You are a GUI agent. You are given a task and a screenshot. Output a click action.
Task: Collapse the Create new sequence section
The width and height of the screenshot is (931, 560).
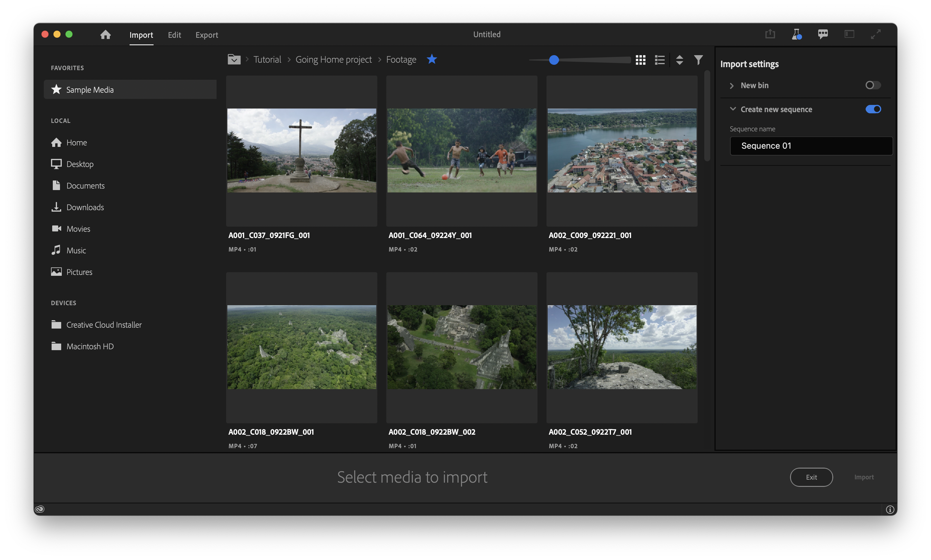tap(732, 109)
